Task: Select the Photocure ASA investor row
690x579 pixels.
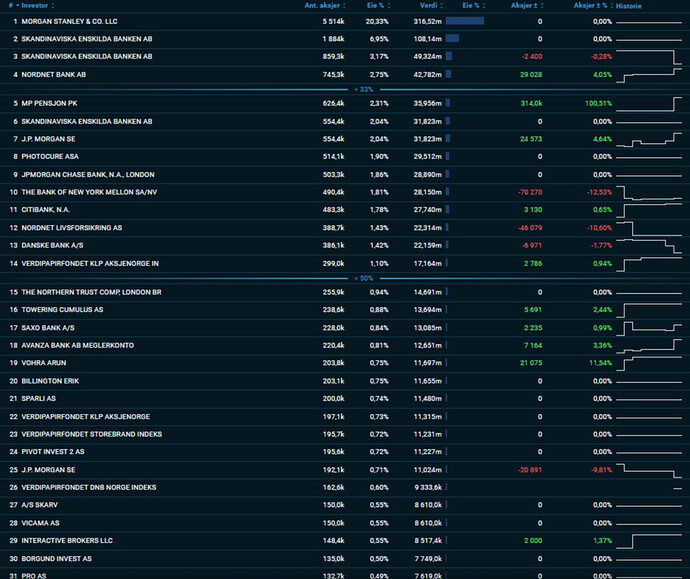Action: point(345,157)
